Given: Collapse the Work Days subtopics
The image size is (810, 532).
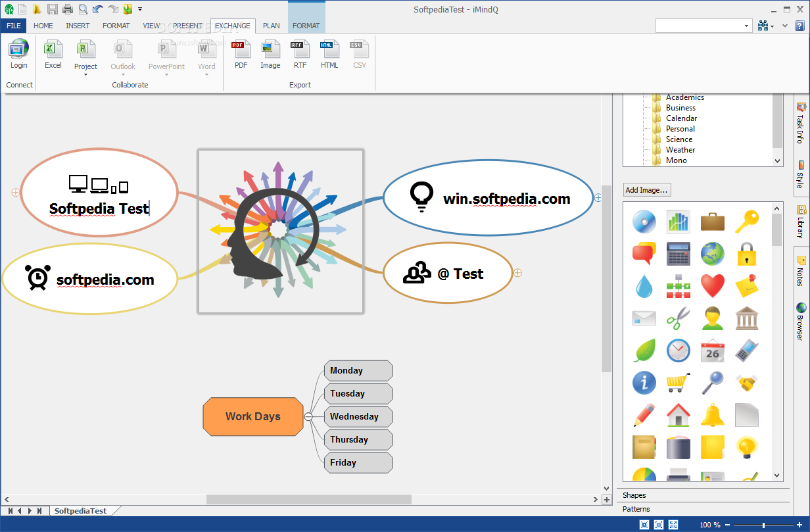Looking at the screenshot, I should tap(308, 417).
